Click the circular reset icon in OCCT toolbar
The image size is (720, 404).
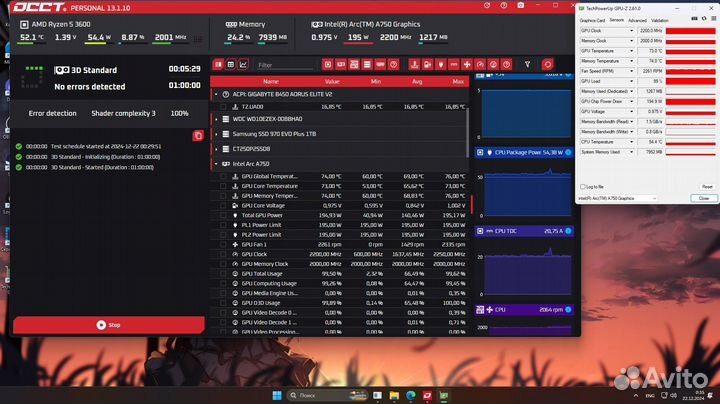tap(547, 65)
